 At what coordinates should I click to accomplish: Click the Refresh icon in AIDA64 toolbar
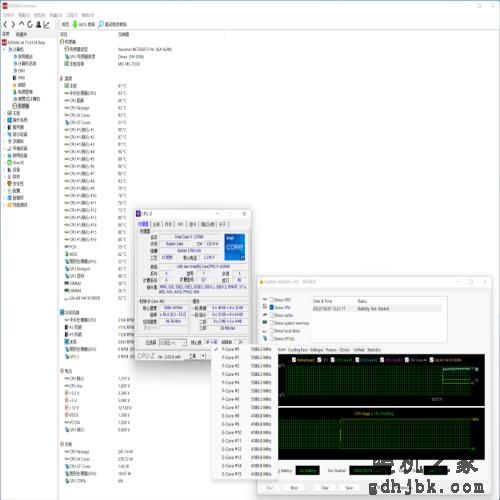pyautogui.click(x=30, y=24)
